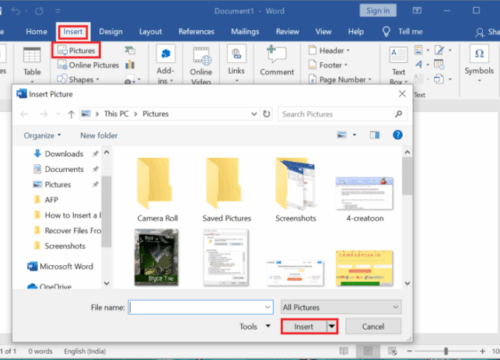Toggle the preview pane icon
The width and height of the screenshot is (500, 360).
(374, 135)
